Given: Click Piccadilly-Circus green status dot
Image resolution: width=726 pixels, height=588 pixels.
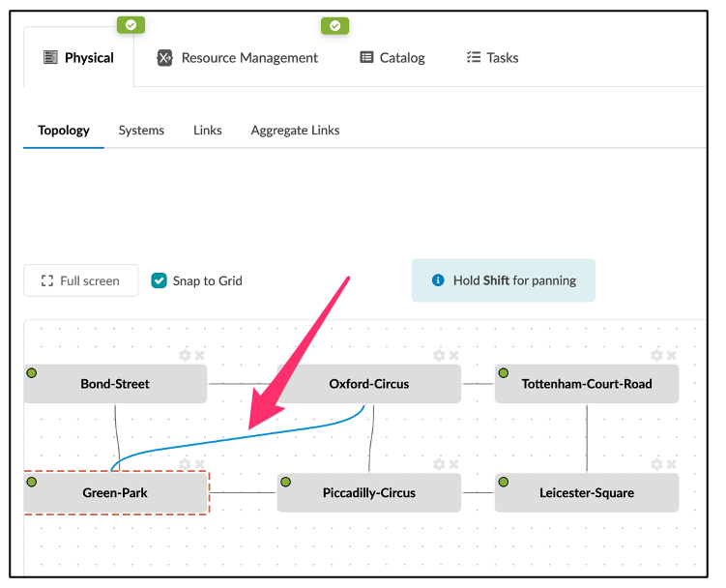Looking at the screenshot, I should pyautogui.click(x=286, y=482).
